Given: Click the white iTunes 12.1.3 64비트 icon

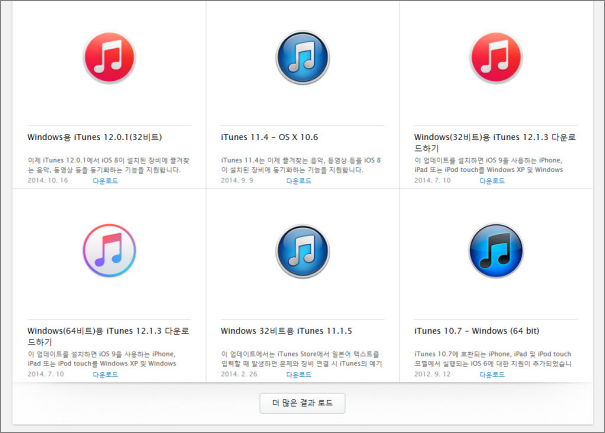Looking at the screenshot, I should [x=109, y=250].
